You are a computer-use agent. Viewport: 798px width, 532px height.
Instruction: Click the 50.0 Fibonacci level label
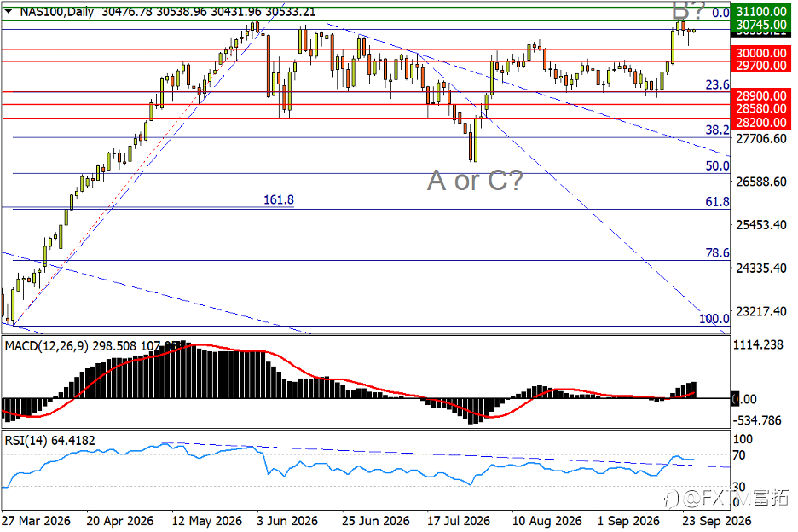(x=717, y=165)
